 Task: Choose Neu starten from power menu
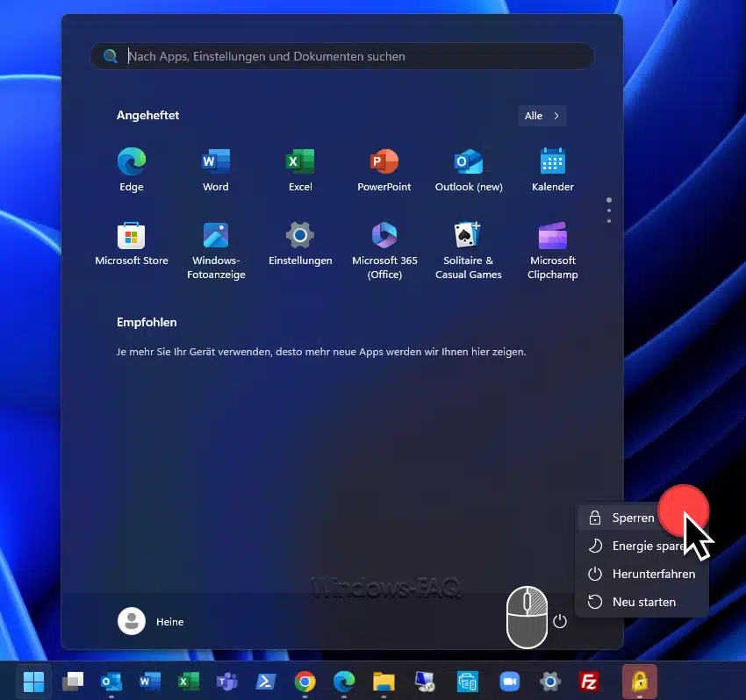642,602
